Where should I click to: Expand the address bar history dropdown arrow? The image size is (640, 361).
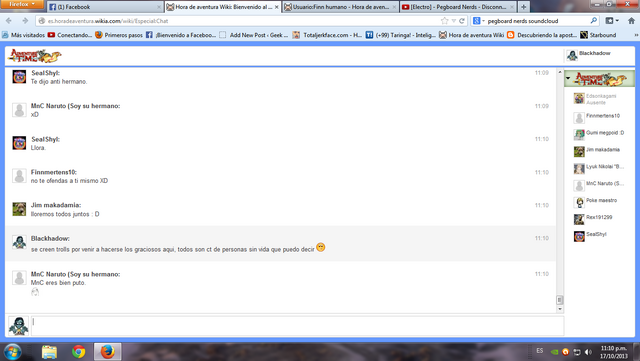click(x=453, y=21)
